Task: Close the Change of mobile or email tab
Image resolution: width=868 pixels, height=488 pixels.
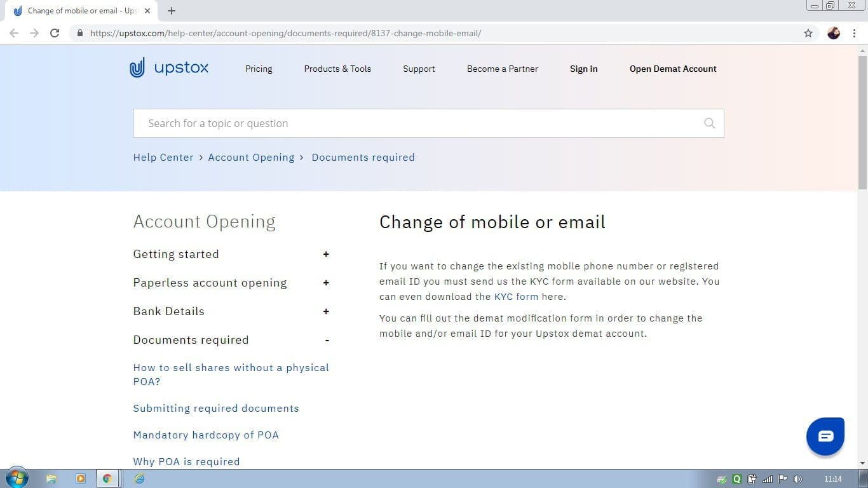Action: pos(147,11)
